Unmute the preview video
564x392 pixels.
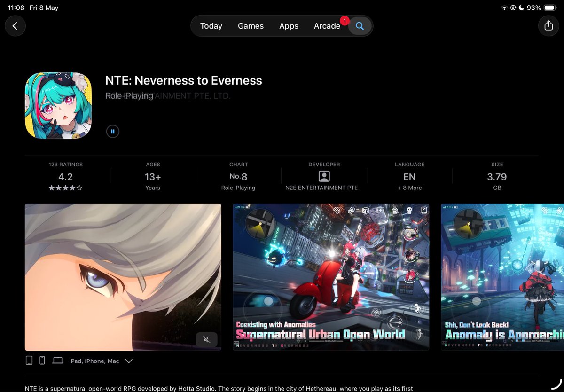[x=206, y=339]
